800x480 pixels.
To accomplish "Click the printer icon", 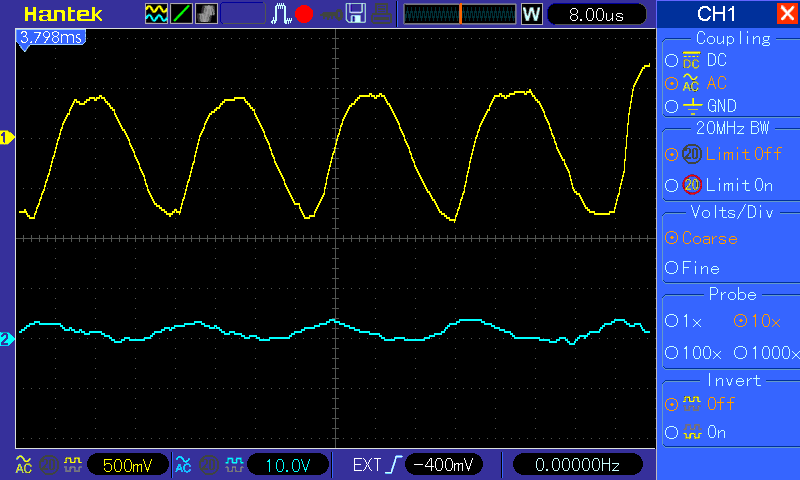I will pyautogui.click(x=381, y=14).
